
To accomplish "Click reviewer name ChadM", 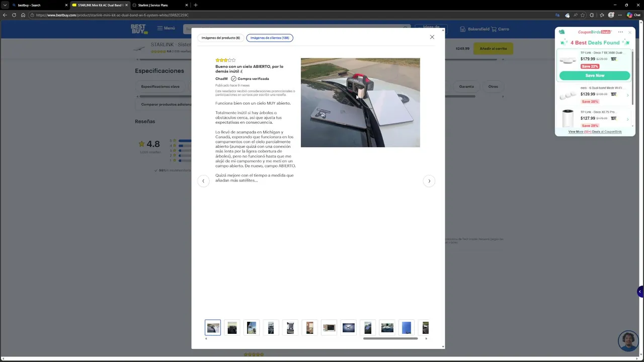I will 221,79.
